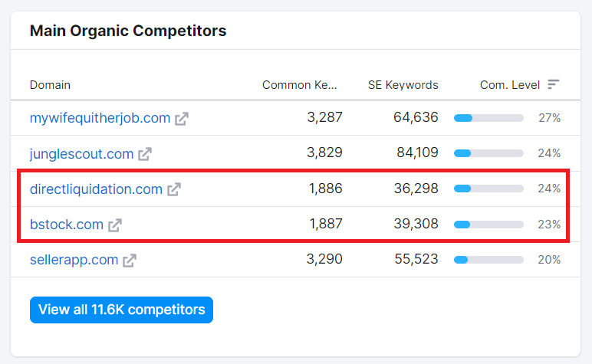Click the 3,829 common keywords value
Viewport: 592px width, 364px height.
(324, 152)
